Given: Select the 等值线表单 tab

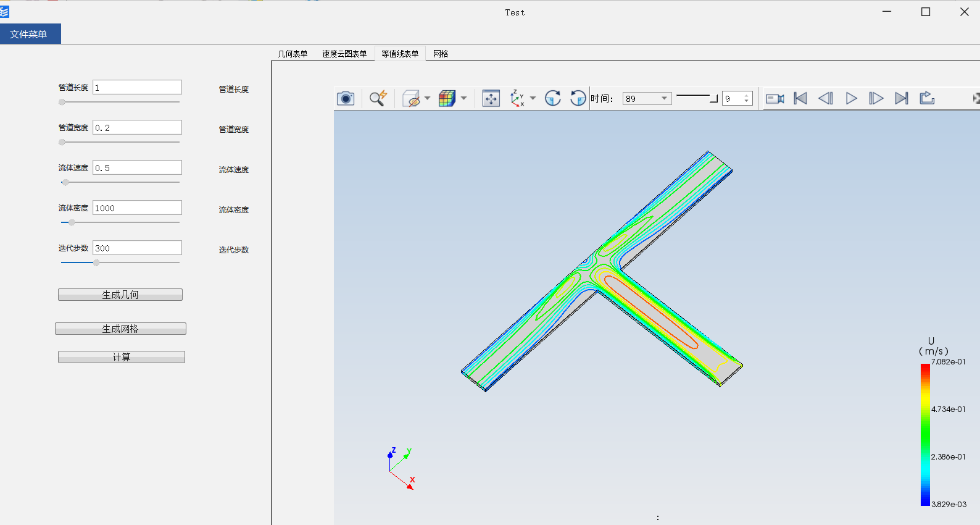Looking at the screenshot, I should [x=400, y=54].
